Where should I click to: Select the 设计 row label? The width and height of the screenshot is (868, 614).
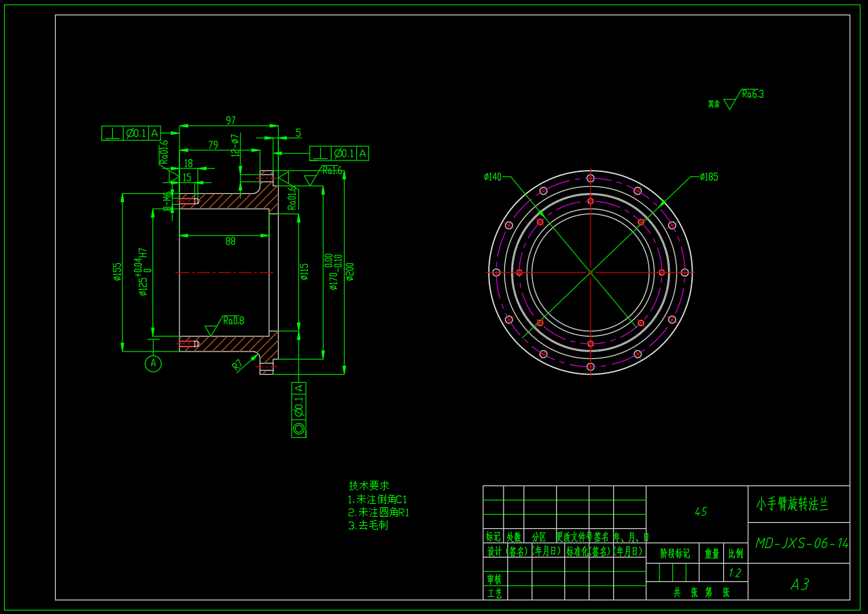click(x=493, y=551)
